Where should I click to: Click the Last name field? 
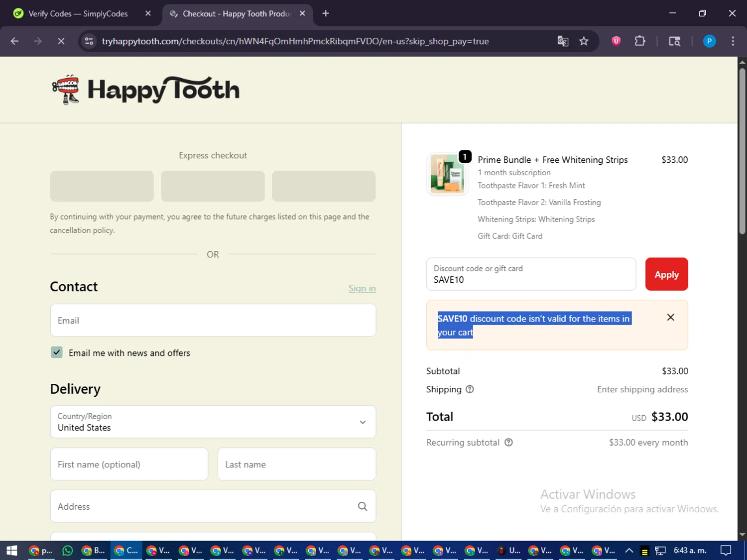[297, 464]
